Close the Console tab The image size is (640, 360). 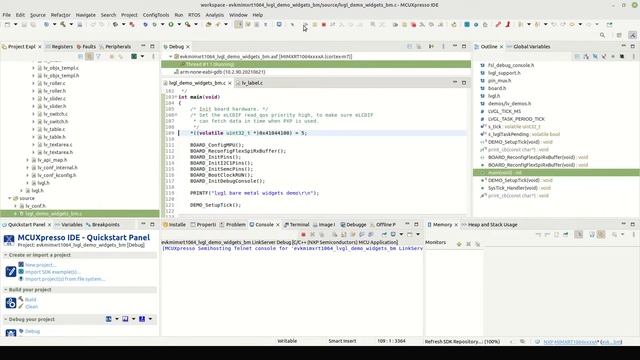[x=278, y=224]
